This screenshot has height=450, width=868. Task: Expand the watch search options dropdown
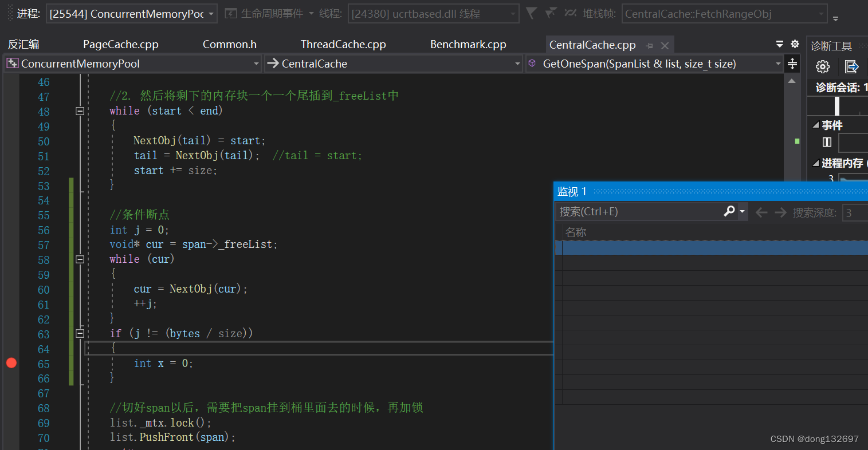click(x=742, y=211)
